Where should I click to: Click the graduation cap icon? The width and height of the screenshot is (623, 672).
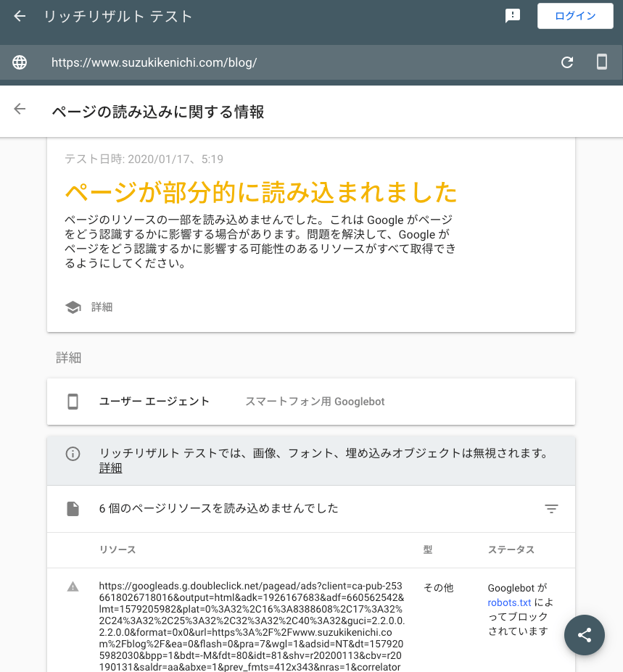pyautogui.click(x=73, y=307)
